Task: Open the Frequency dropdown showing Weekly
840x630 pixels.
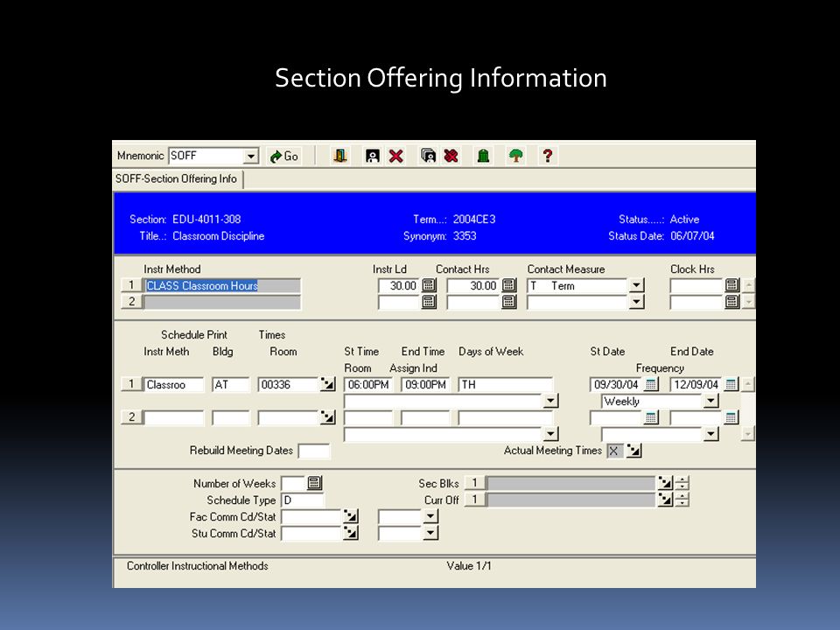Action: click(710, 401)
